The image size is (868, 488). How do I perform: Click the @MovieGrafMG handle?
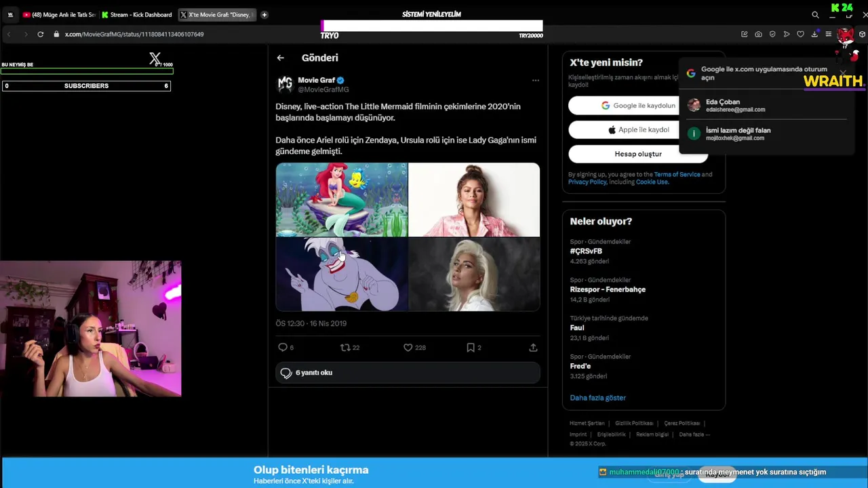(x=323, y=89)
